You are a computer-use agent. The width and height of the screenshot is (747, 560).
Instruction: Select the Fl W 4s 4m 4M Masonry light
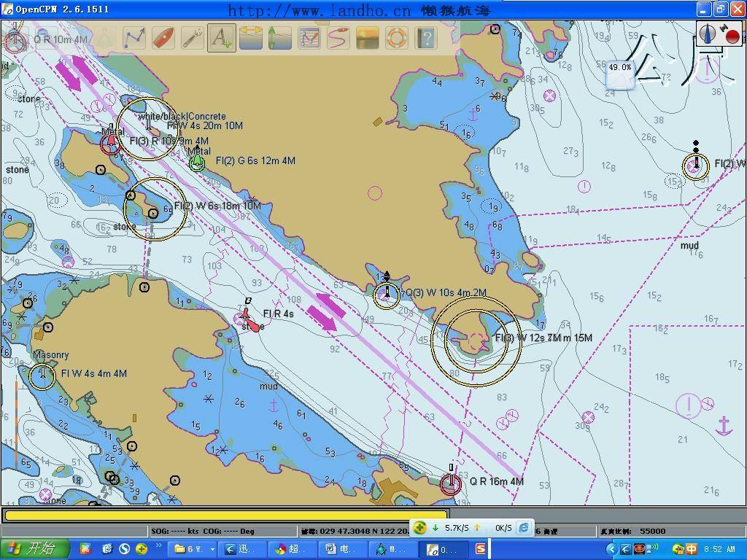tap(42, 376)
